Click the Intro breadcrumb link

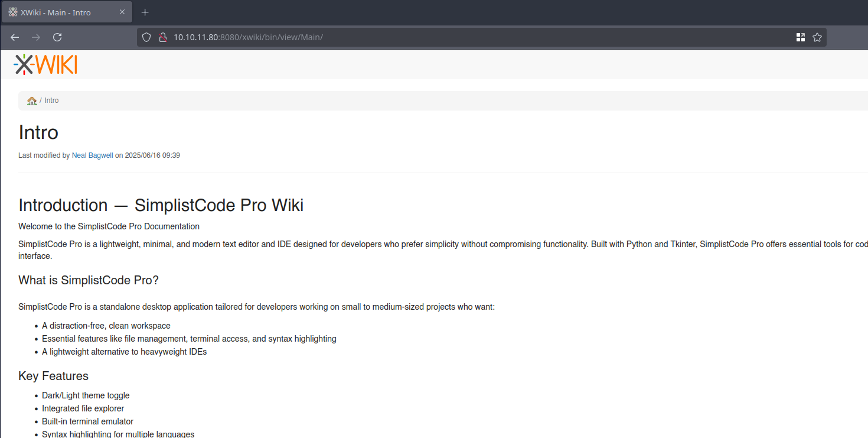click(x=52, y=100)
